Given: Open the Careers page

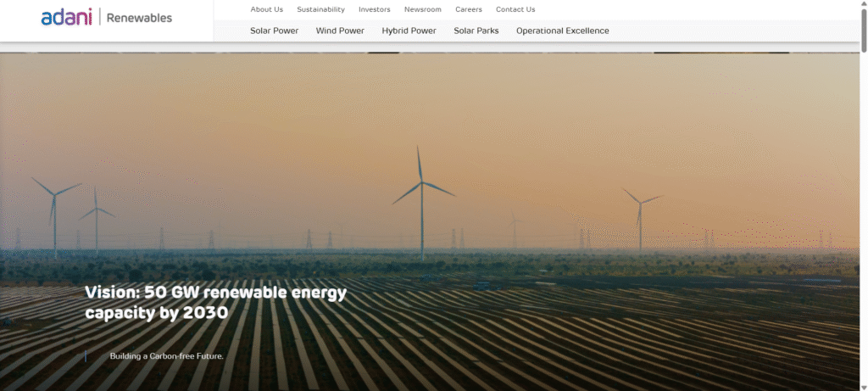Looking at the screenshot, I should click(469, 9).
